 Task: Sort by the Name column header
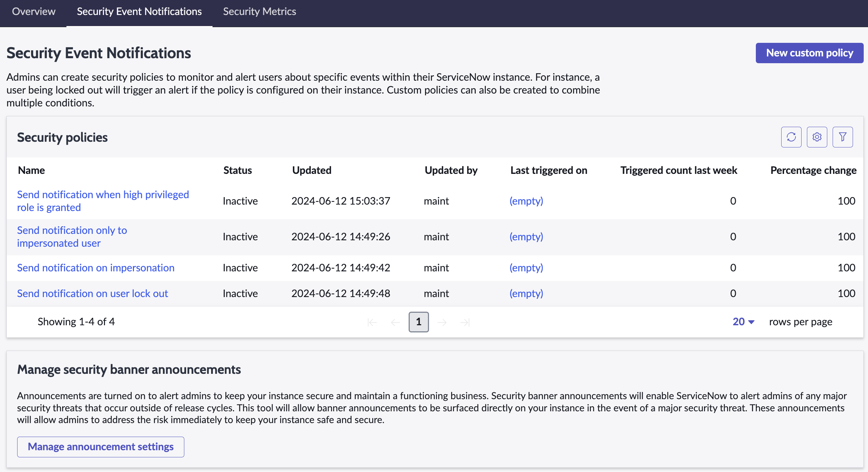click(31, 170)
